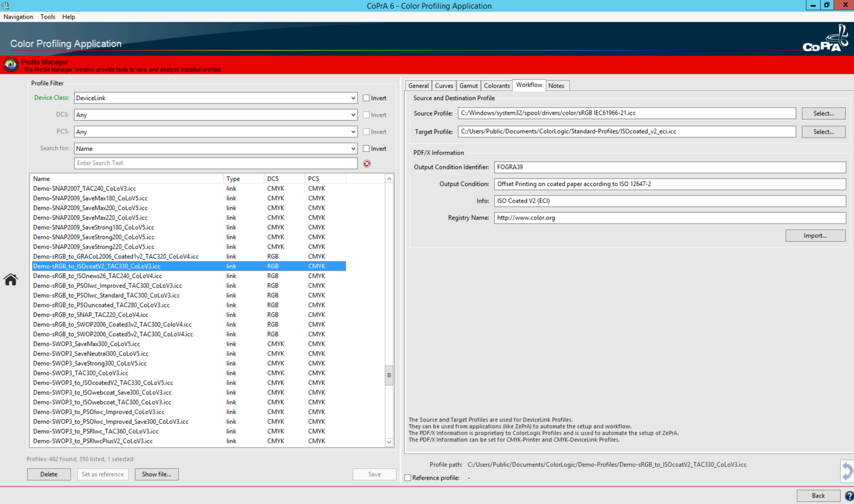
Task: Click the Home icon on left sidebar
Action: 10,279
